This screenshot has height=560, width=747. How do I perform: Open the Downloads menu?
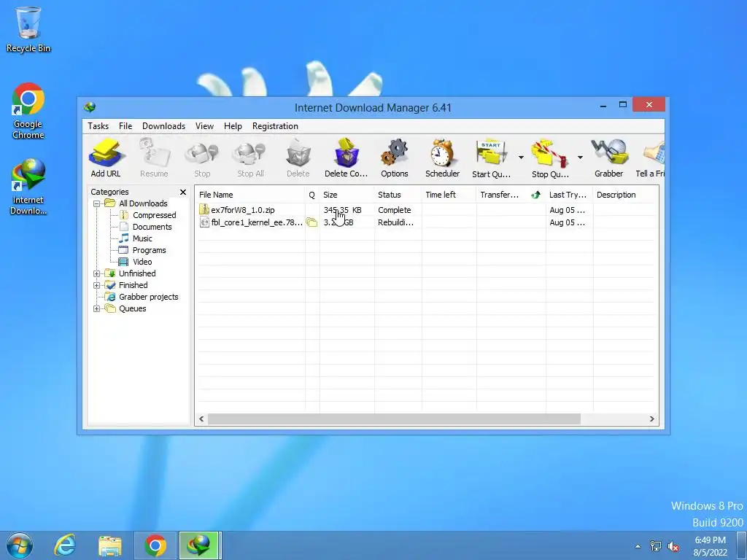click(x=163, y=126)
